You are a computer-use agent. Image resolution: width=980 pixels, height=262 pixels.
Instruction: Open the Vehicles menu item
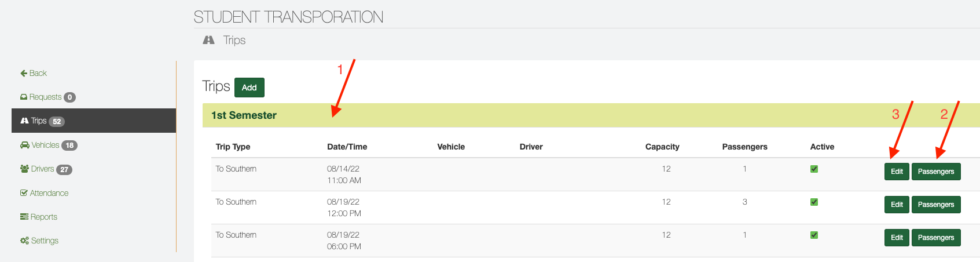click(45, 145)
